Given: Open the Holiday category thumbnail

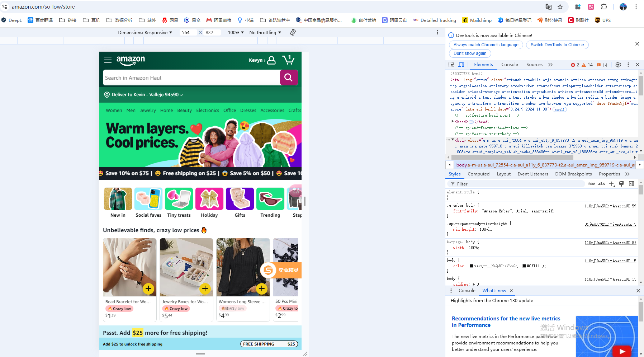Looking at the screenshot, I should tap(209, 203).
